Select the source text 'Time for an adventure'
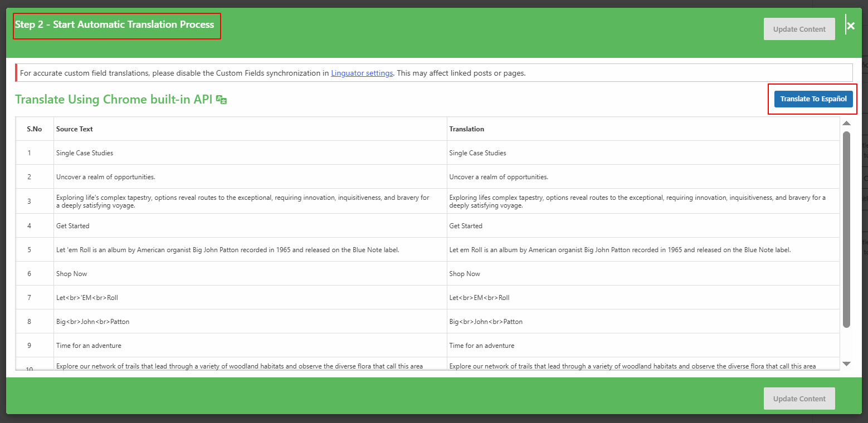 coord(89,345)
